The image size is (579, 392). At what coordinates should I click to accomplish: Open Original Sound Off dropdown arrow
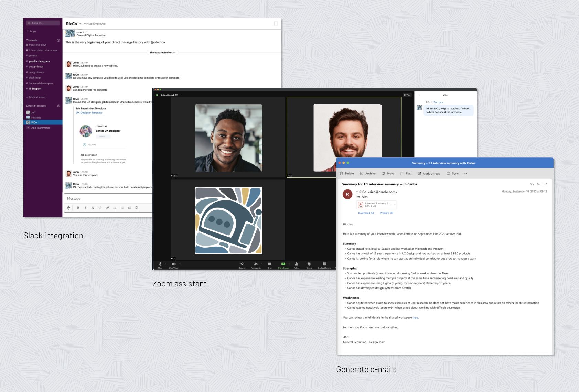click(x=180, y=95)
